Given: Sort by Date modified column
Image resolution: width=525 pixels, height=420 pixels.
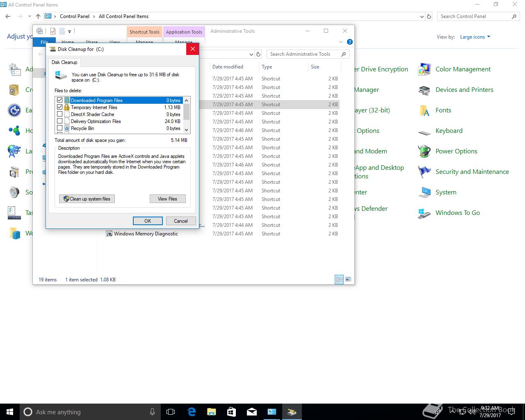Looking at the screenshot, I should pos(234,67).
